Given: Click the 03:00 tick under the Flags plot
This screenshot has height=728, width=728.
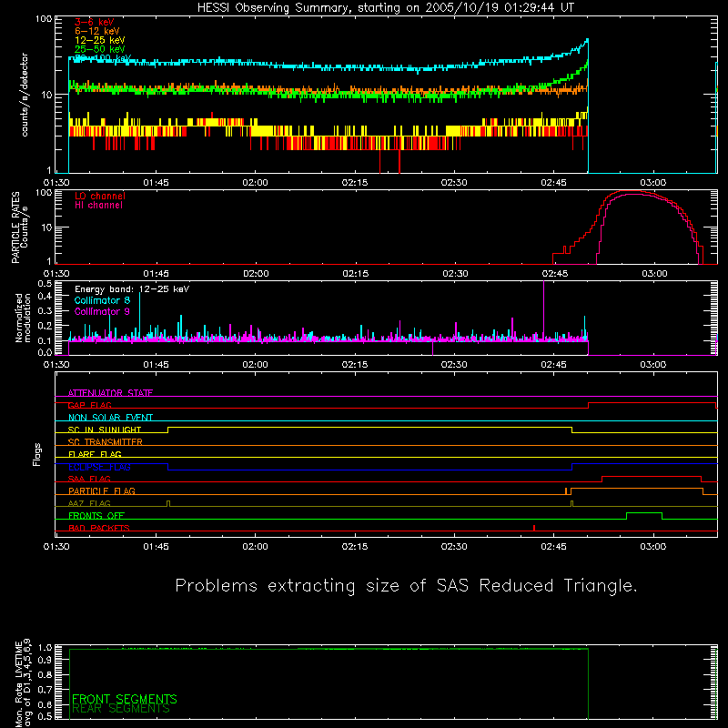Looking at the screenshot, I should pyautogui.click(x=652, y=547).
